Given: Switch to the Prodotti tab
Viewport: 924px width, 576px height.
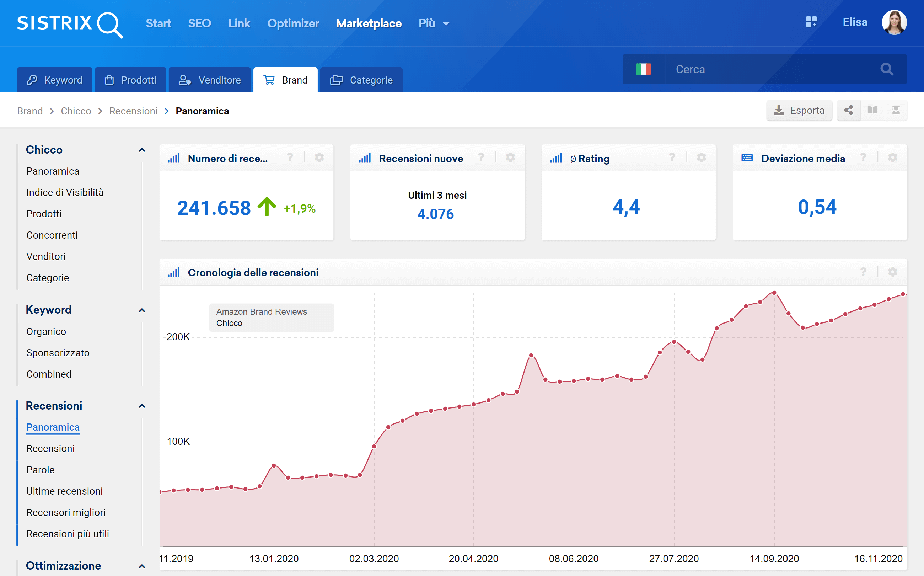Looking at the screenshot, I should pos(130,80).
